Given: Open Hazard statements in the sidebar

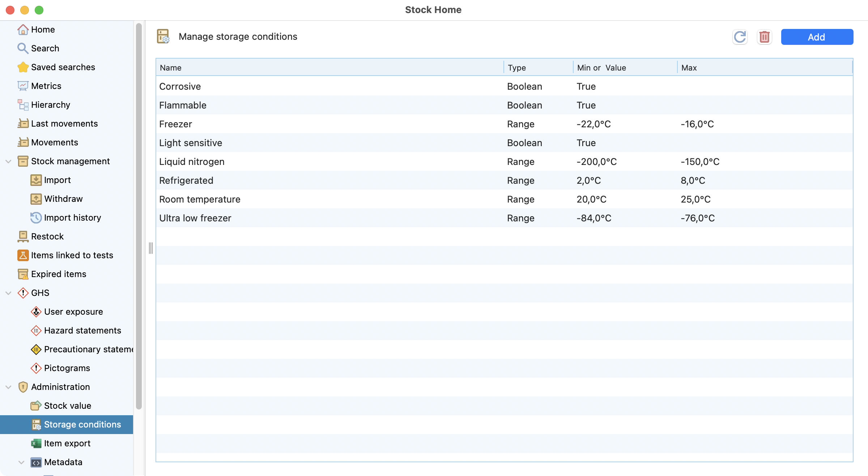Looking at the screenshot, I should (x=82, y=331).
